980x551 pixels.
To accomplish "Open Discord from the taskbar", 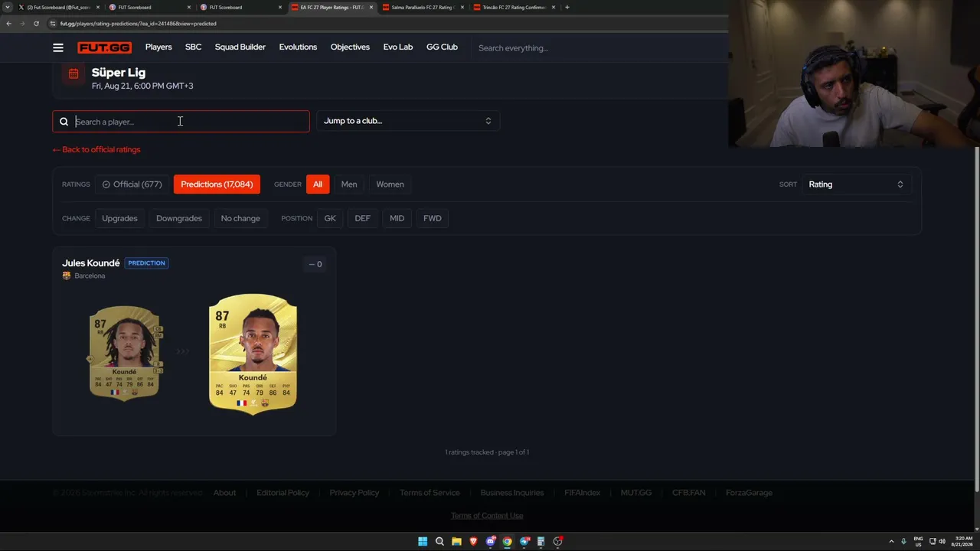I will click(x=491, y=542).
